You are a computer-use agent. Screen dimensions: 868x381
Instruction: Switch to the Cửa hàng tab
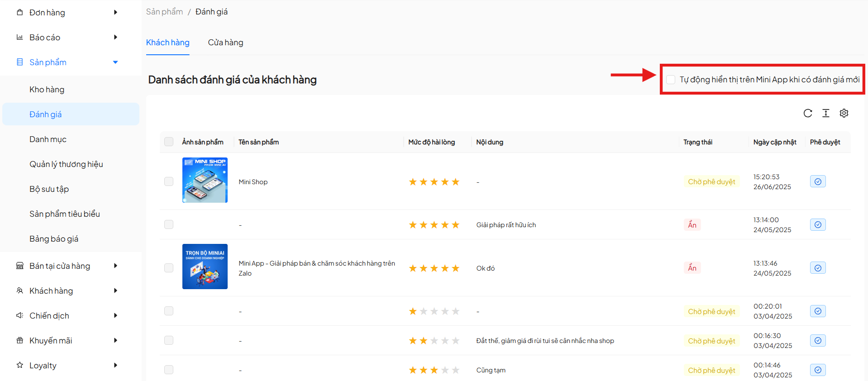tap(225, 43)
